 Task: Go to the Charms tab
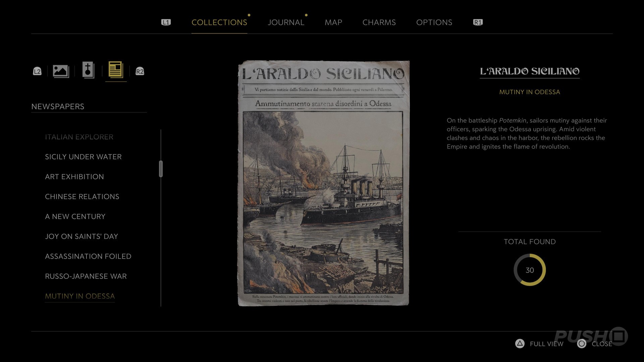point(379,22)
